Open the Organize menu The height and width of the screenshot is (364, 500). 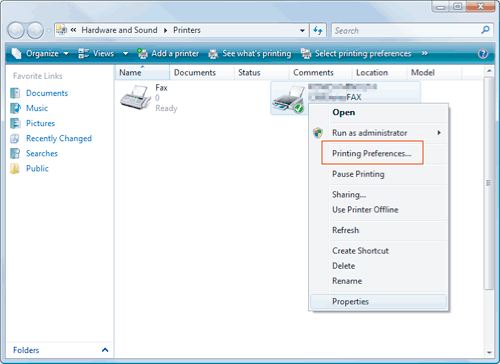(x=40, y=53)
